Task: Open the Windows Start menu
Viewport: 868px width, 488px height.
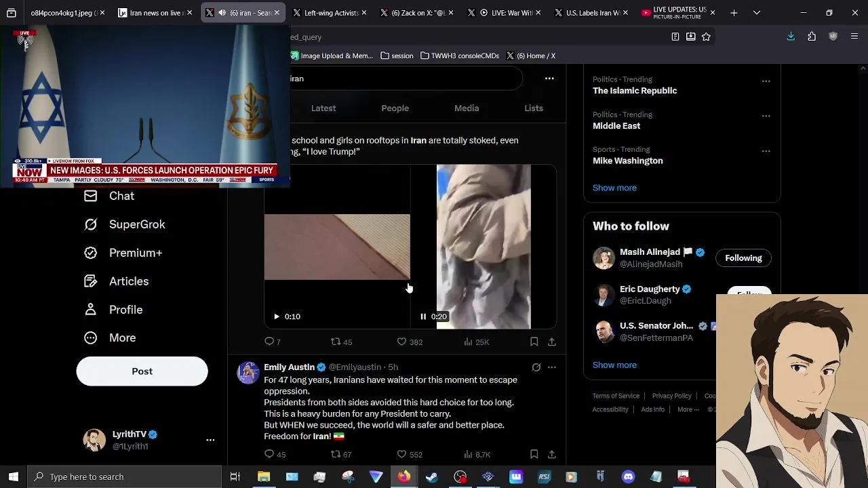Action: pyautogui.click(x=14, y=476)
